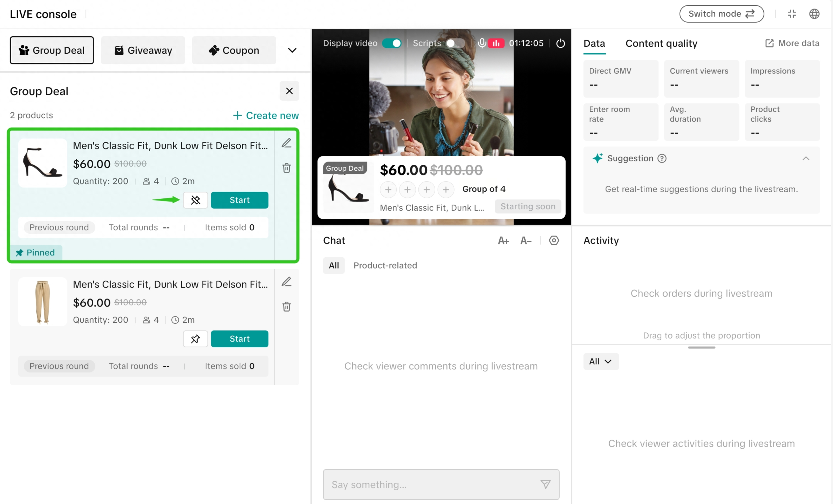Show All chat messages tab
This screenshot has height=504, width=833.
pyautogui.click(x=334, y=265)
